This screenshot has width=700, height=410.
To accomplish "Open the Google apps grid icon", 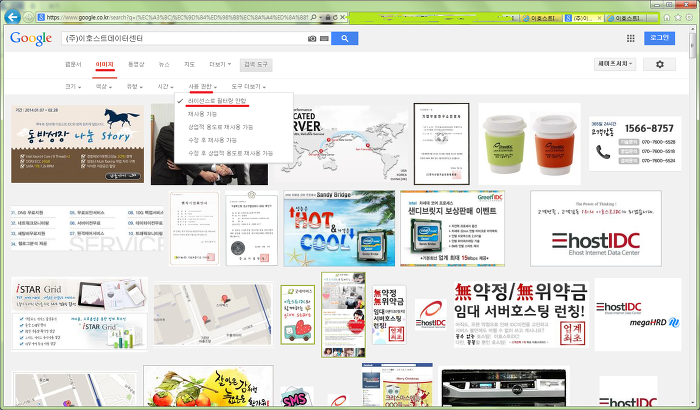I will 630,38.
